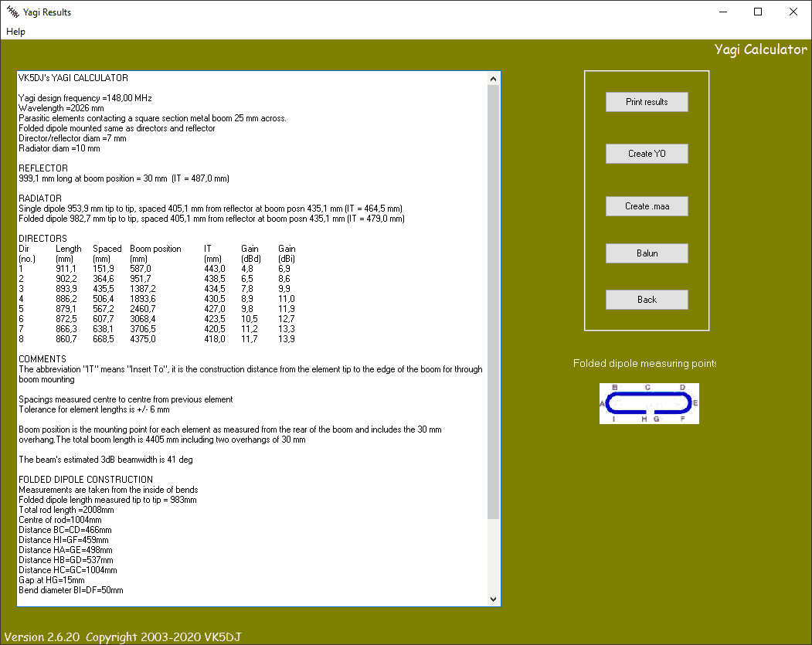Click the Yagi Calculator heading text

click(760, 49)
